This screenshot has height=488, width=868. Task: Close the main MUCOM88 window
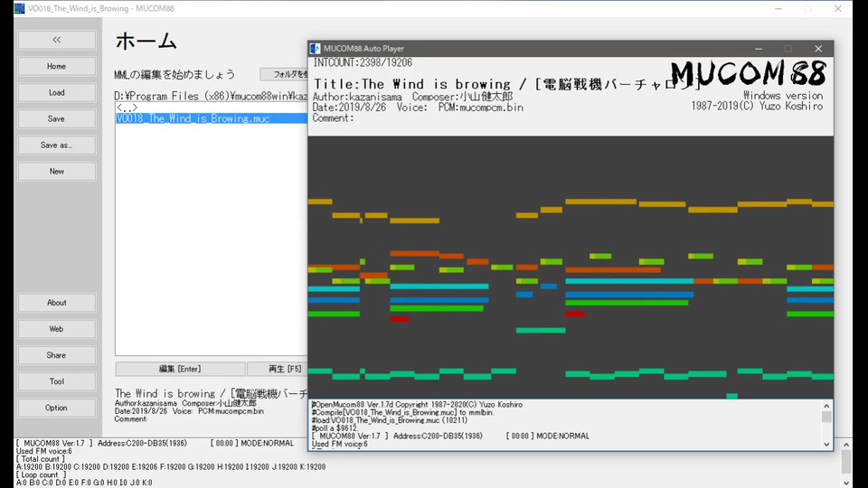(x=838, y=8)
